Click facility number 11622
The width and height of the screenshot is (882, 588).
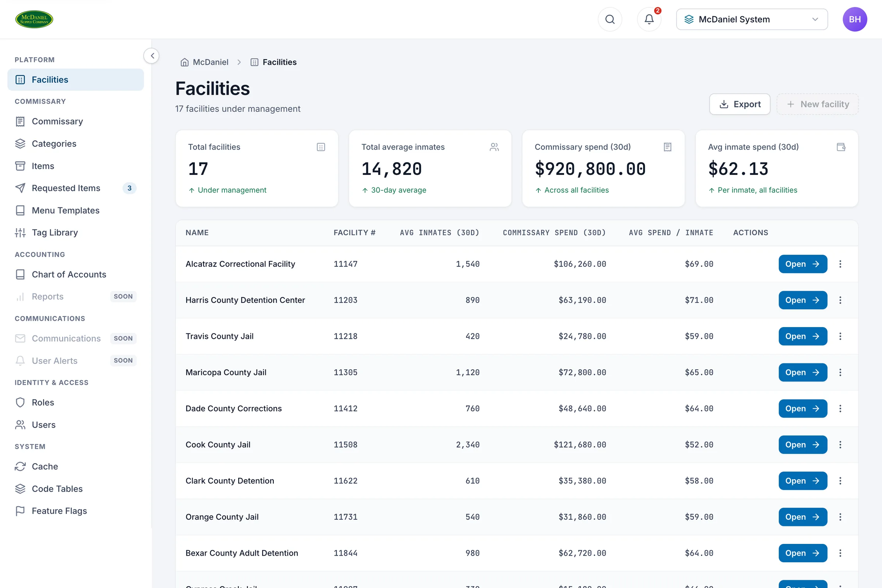click(x=345, y=481)
